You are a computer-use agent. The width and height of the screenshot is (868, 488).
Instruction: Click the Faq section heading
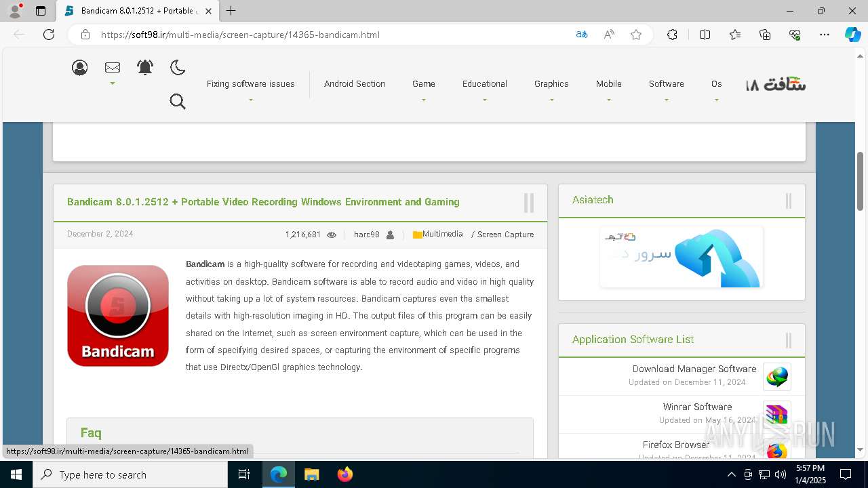pyautogui.click(x=91, y=433)
